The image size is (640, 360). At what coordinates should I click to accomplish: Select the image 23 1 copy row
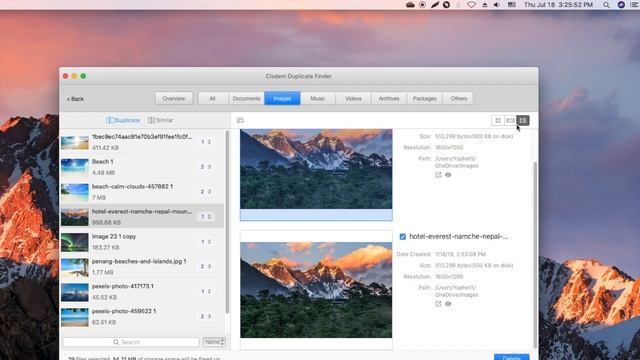[142, 241]
